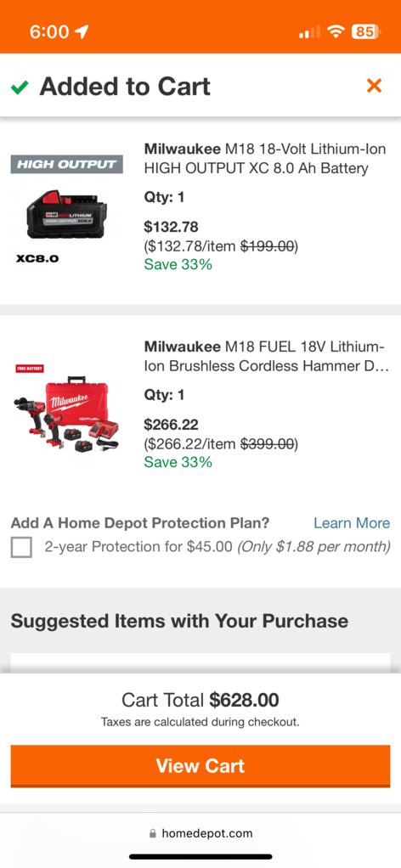Tap the Suggested Items with Your Purchase heading

click(x=179, y=621)
